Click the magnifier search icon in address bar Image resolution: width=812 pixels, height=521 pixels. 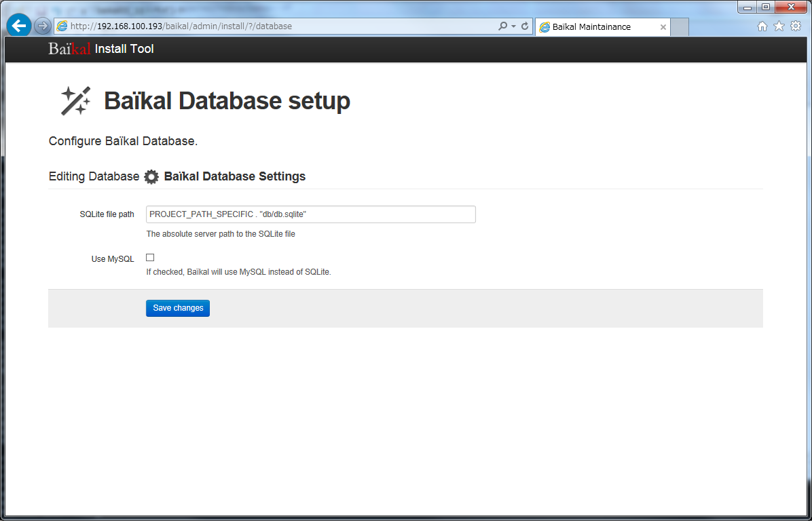[502, 26]
